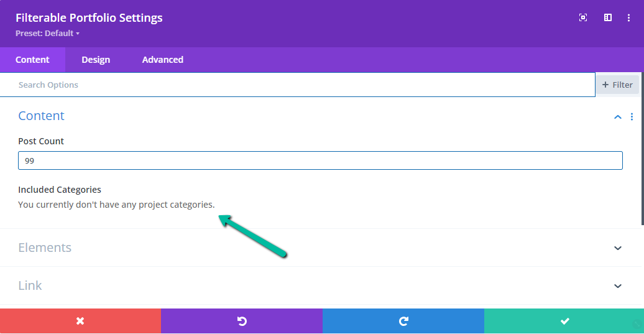Viewport: 644px width, 334px height.
Task: Save settings with green checkmark button
Action: (564, 321)
